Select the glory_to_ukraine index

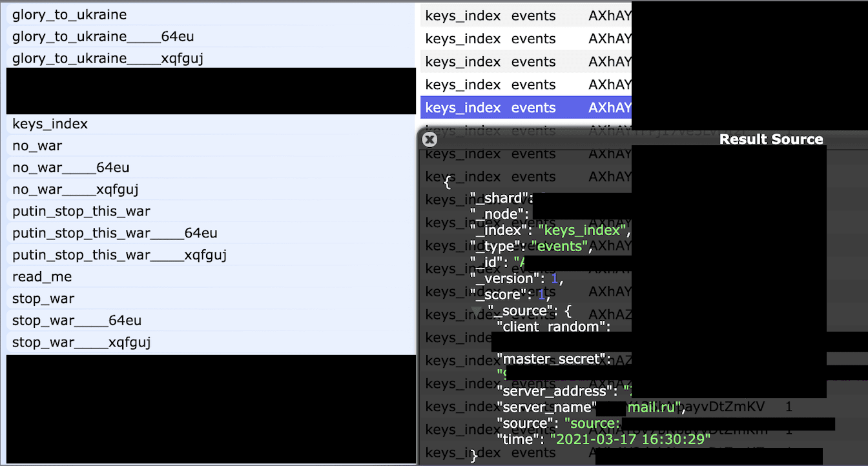coord(211,15)
